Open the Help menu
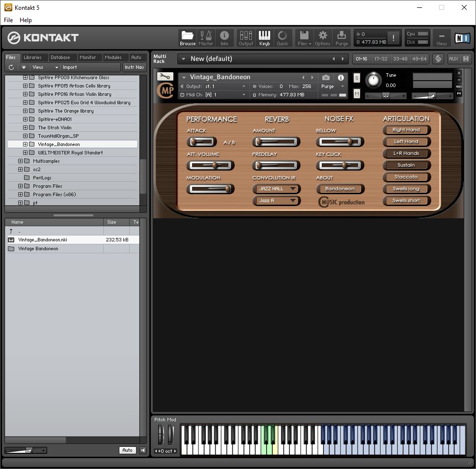The image size is (476, 469). pyautogui.click(x=26, y=20)
